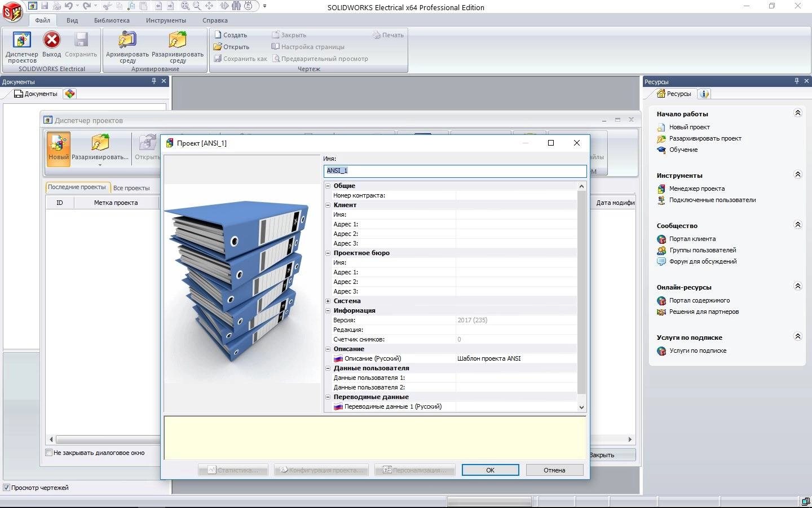Switch to the Библиотека ribbon tab
This screenshot has height=508, width=812.
(112, 20)
